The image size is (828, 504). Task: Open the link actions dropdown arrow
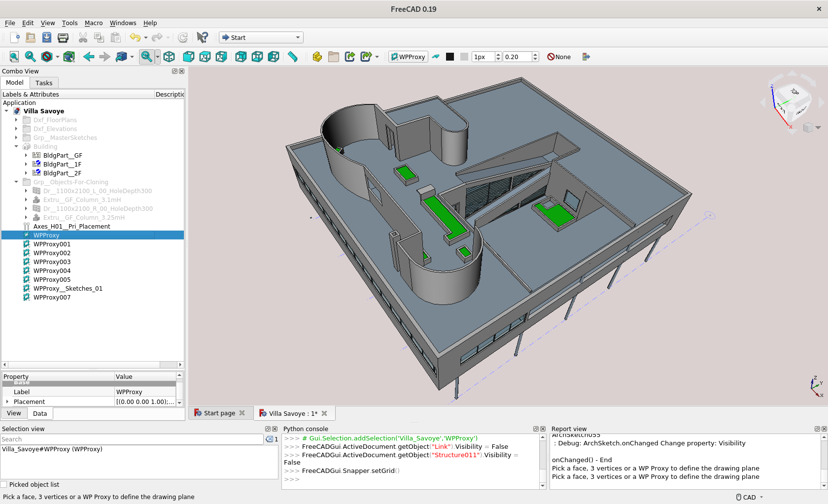pos(377,57)
